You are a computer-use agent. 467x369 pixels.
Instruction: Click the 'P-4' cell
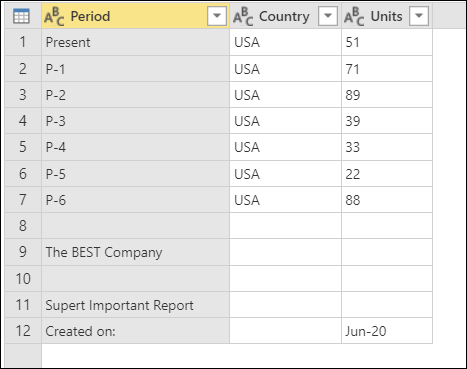tap(136, 147)
